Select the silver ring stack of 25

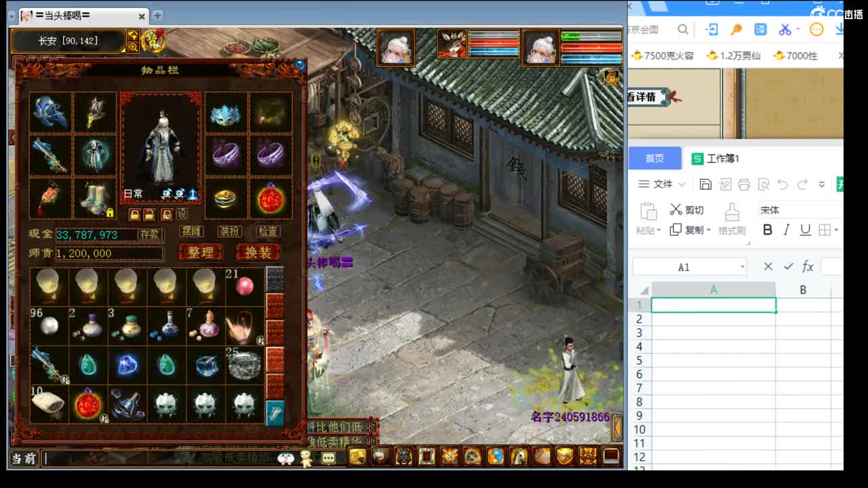point(243,365)
